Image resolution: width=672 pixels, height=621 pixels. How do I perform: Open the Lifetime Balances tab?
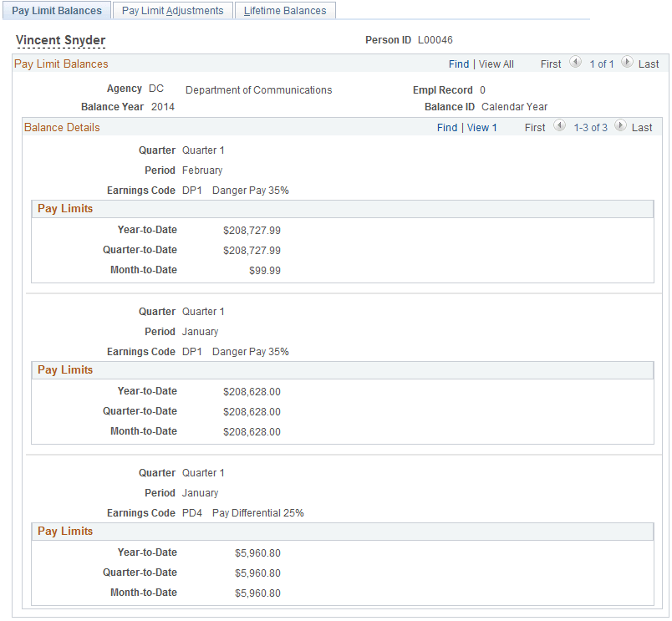285,10
